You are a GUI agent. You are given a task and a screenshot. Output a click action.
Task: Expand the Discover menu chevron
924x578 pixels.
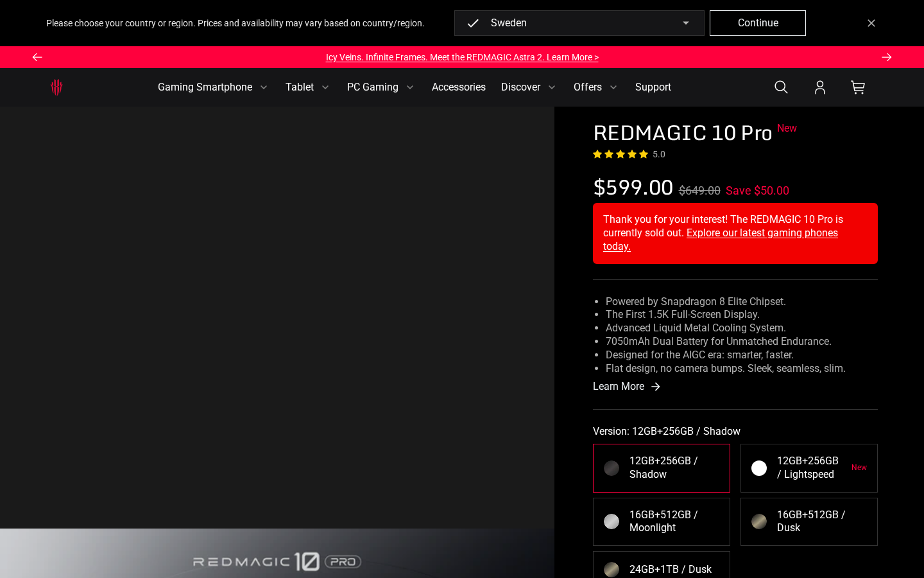(552, 87)
